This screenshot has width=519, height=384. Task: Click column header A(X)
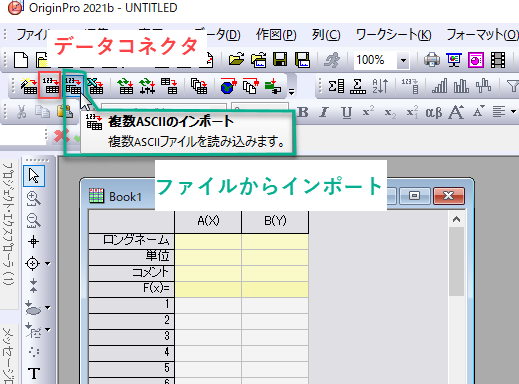[x=208, y=221]
